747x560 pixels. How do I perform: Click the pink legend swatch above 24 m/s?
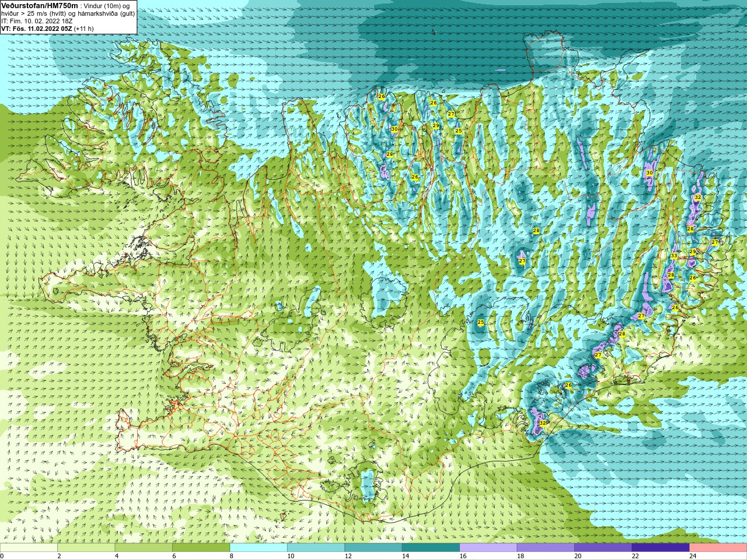[x=718, y=548]
